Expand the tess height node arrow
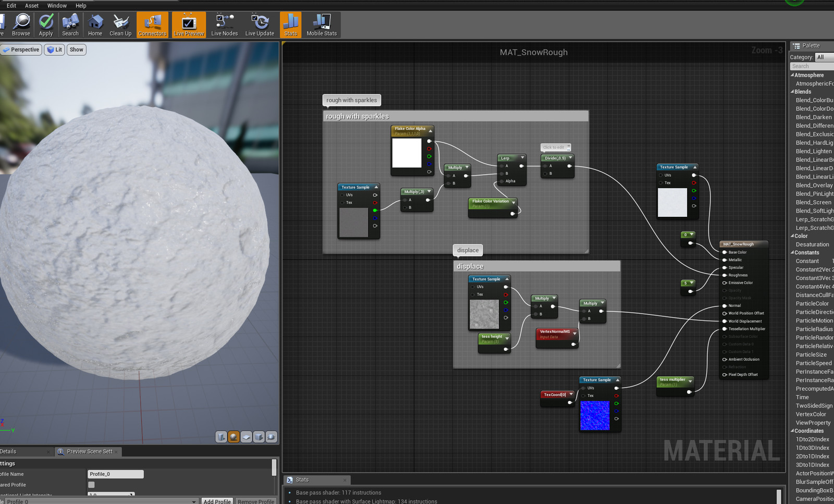Image resolution: width=834 pixels, height=504 pixels. click(x=507, y=338)
